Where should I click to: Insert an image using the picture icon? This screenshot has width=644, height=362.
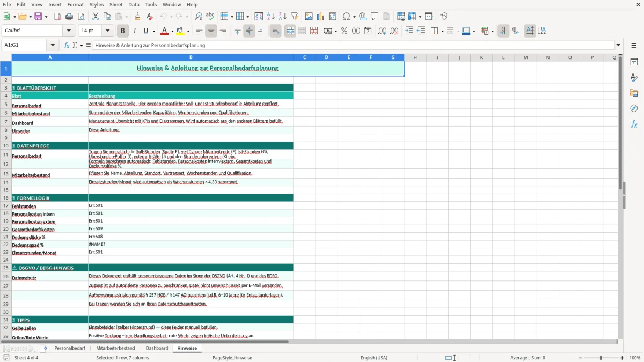[309, 17]
